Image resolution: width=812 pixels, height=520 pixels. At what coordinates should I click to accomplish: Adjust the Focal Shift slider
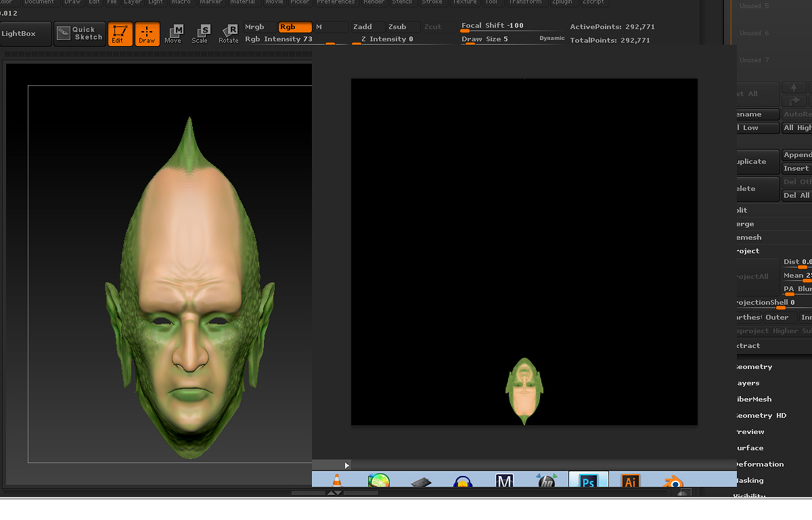(x=512, y=27)
